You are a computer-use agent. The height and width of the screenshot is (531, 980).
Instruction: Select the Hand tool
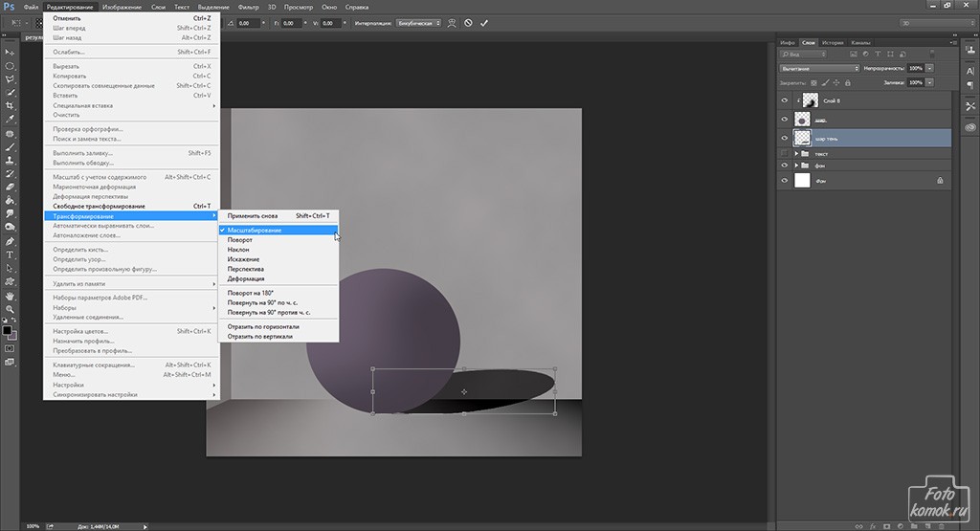(x=10, y=296)
